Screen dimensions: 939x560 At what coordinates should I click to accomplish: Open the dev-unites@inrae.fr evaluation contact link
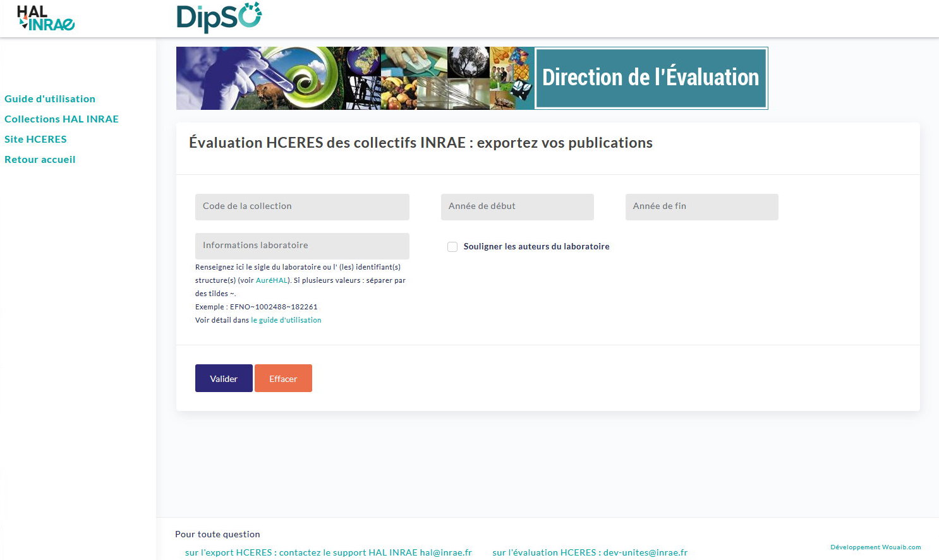[590, 552]
